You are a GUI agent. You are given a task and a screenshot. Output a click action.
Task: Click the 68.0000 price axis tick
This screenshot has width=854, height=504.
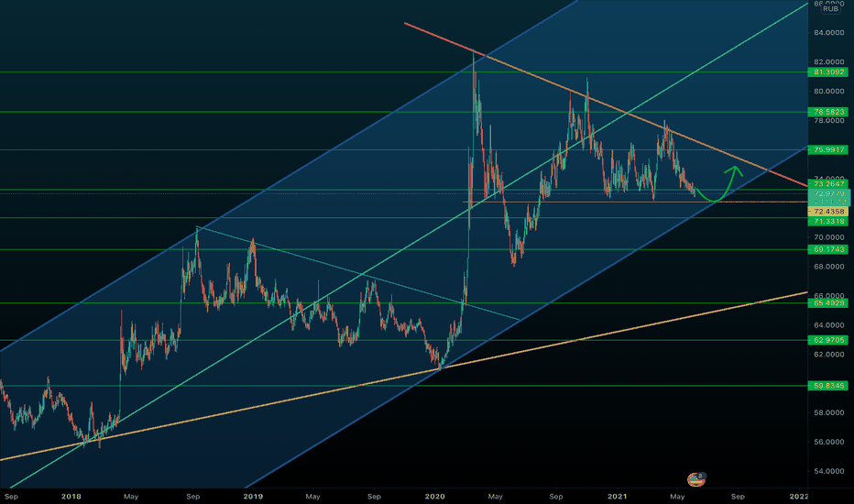click(x=829, y=267)
